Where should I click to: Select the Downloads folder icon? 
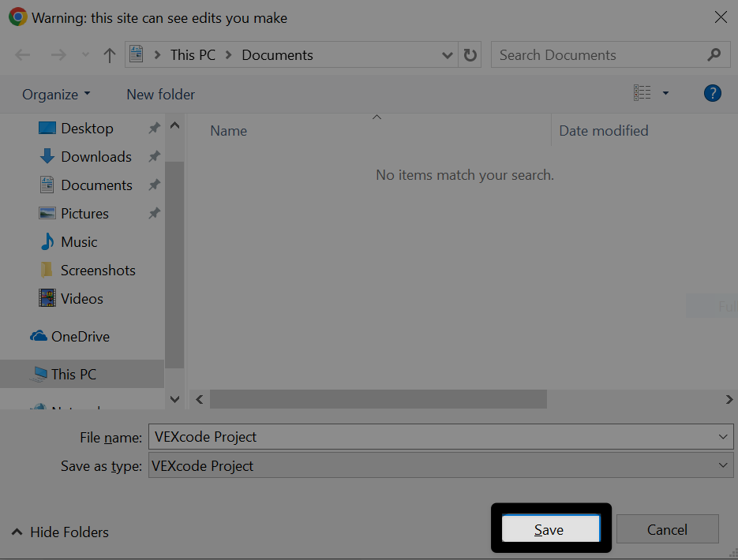[x=46, y=156]
